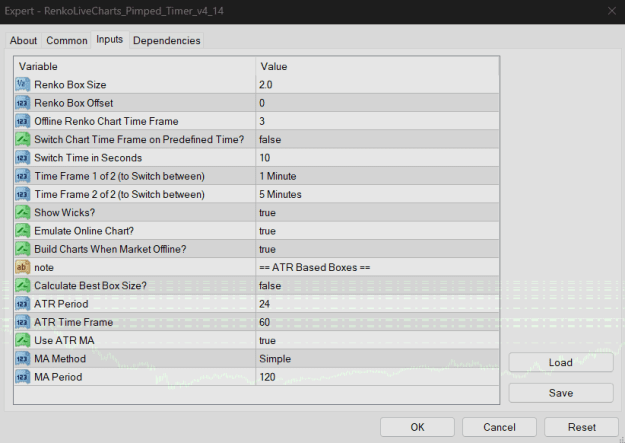Click the Variable column header
The width and height of the screenshot is (625, 443).
click(x=135, y=66)
